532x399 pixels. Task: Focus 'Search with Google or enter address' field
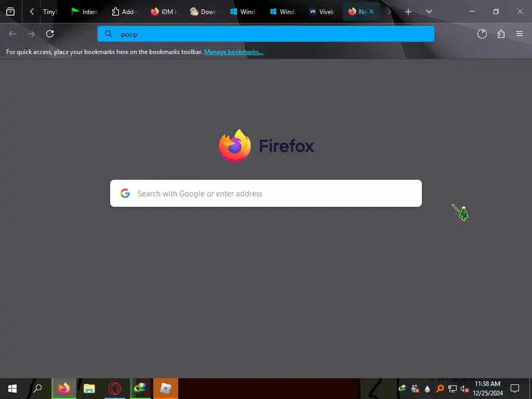(x=265, y=193)
